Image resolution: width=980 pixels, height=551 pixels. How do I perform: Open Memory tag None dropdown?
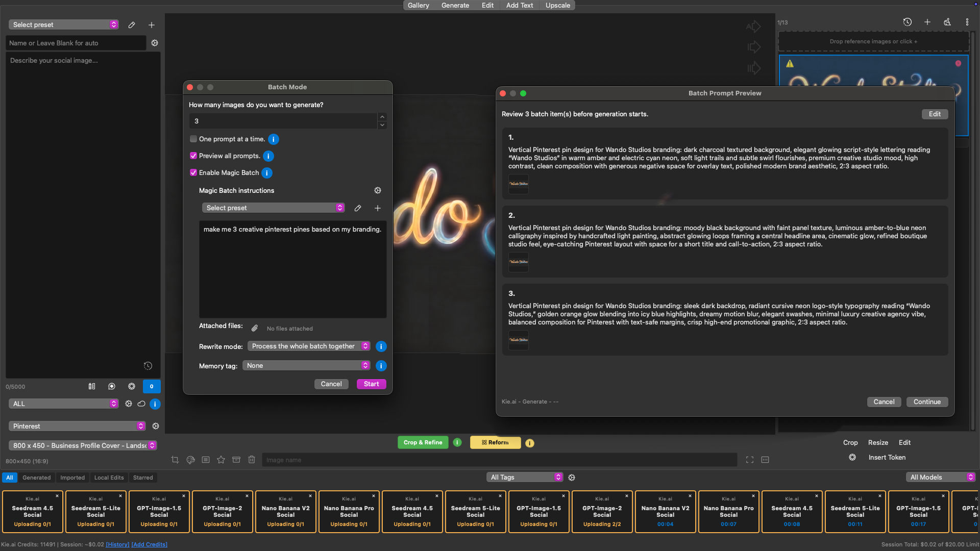click(306, 365)
